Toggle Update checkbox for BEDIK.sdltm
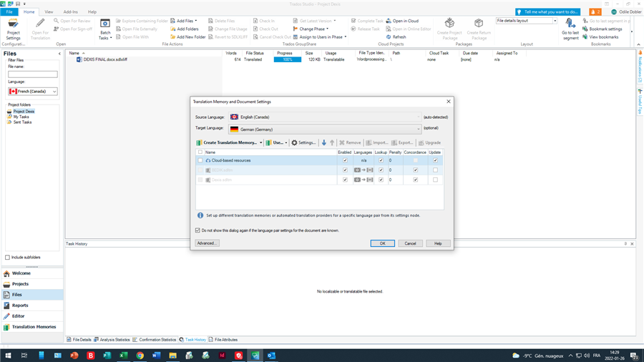 point(435,170)
